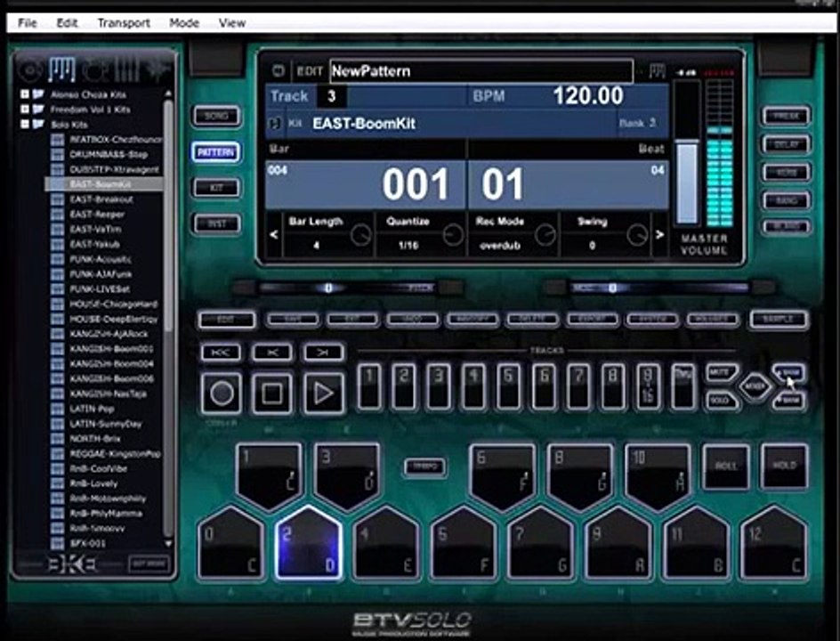Click the Swing knob
840x641 pixels.
tap(637, 235)
